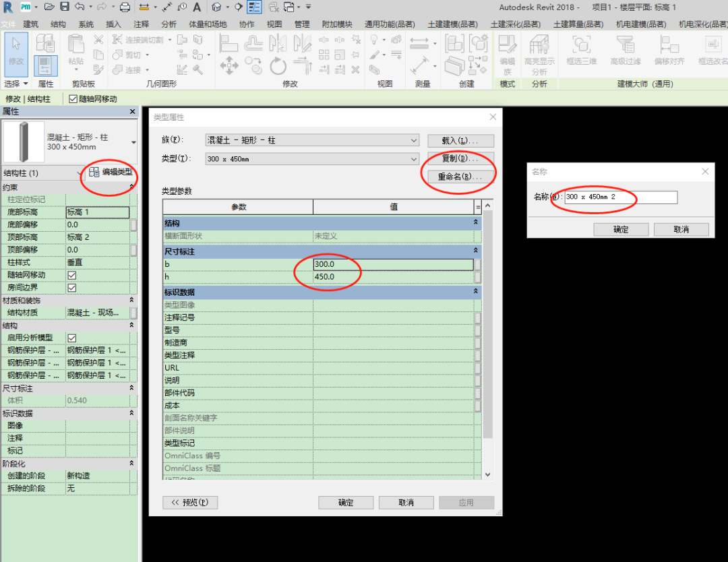Click the Print icon in Quick Access Toolbar

pyautogui.click(x=125, y=7)
